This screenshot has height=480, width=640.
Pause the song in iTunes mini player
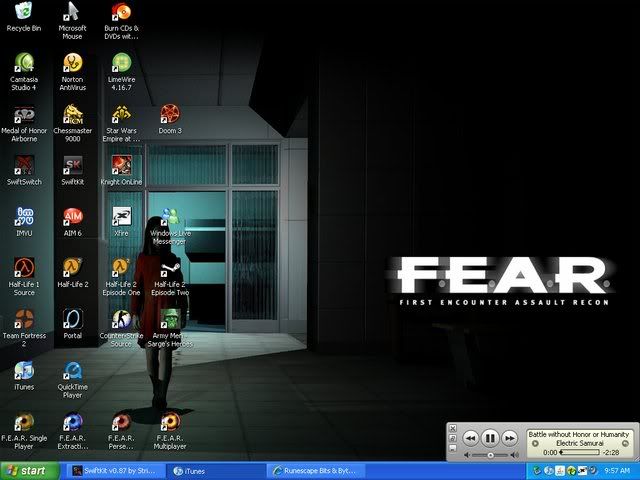coord(489,438)
